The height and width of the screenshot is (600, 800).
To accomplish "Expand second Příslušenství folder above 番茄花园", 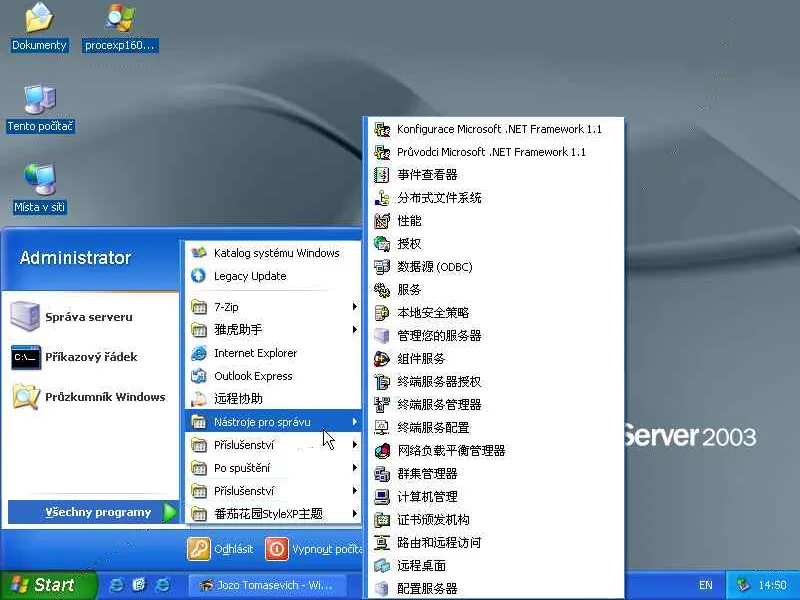I will click(272, 491).
